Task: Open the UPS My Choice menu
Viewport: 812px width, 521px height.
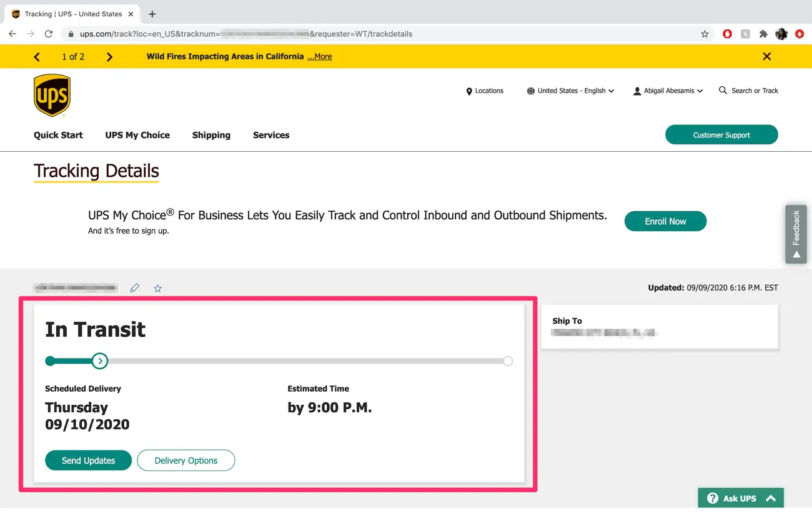Action: pos(137,135)
